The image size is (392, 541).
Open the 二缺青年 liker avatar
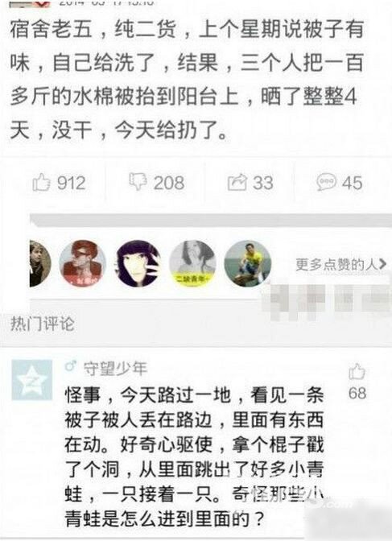coord(192,264)
